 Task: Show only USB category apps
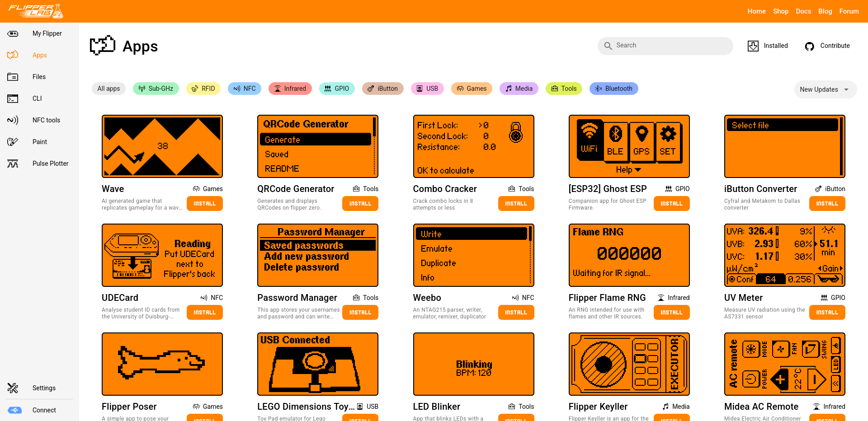(427, 89)
